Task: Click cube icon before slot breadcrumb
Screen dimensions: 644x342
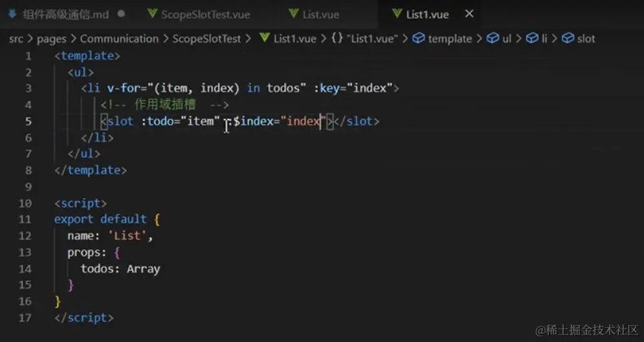Action: [568, 38]
